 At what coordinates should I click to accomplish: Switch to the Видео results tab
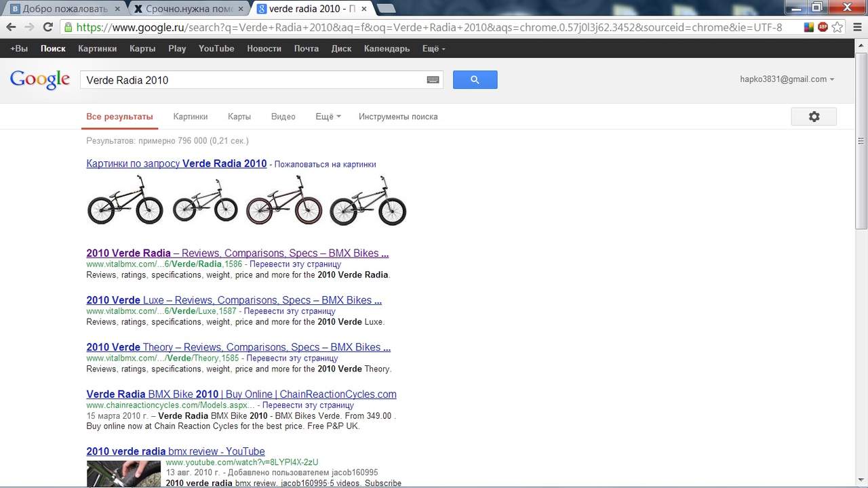pyautogui.click(x=283, y=117)
